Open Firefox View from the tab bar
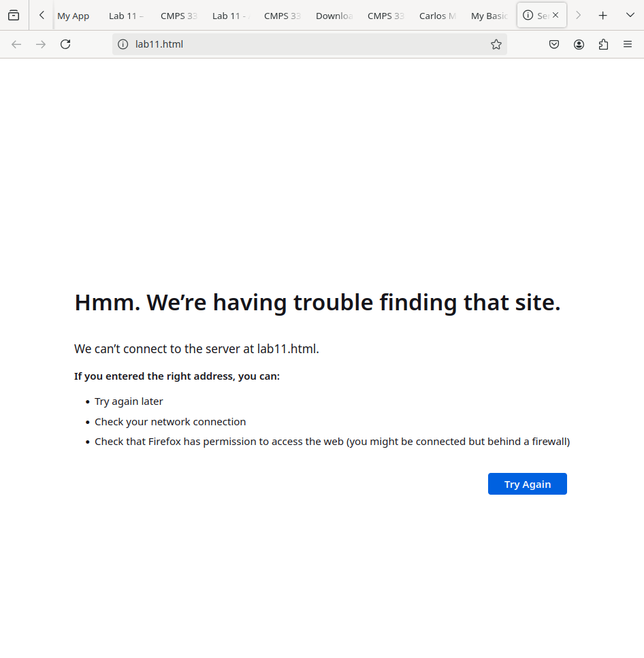The height and width of the screenshot is (658, 644). 14,15
